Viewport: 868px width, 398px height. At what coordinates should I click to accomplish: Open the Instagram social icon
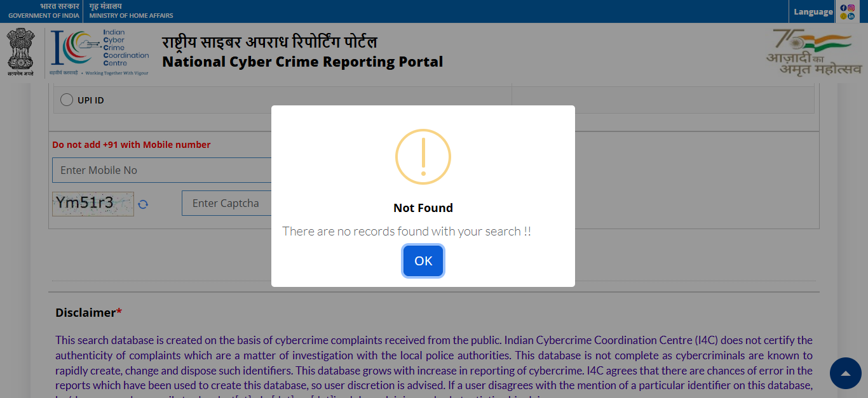[851, 8]
